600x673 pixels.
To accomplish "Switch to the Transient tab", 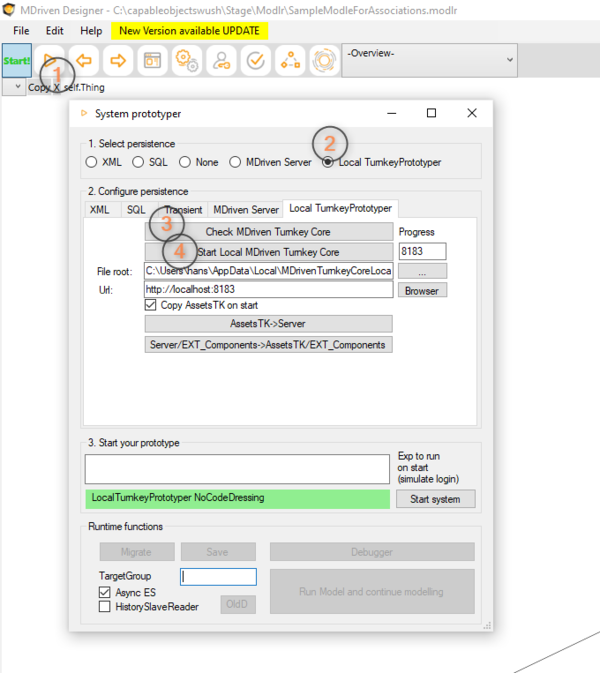I will pos(183,209).
